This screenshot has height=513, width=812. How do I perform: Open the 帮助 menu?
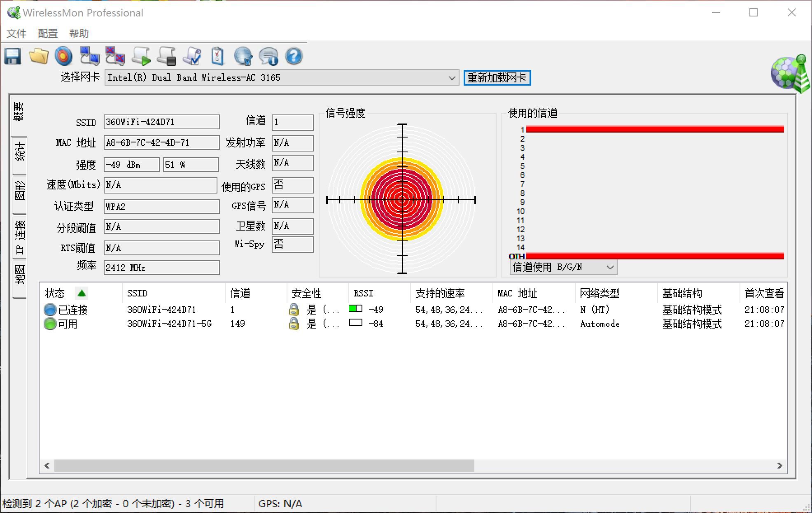point(79,33)
